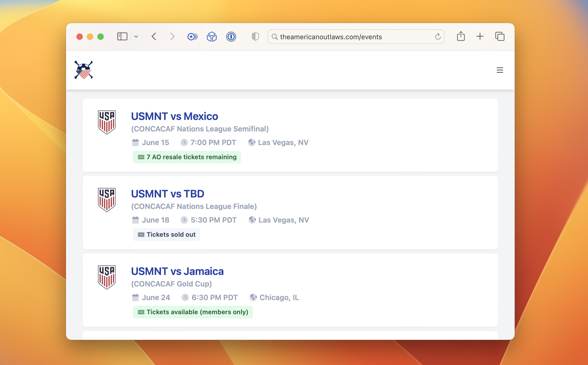This screenshot has width=588, height=365.
Task: Open the 1Password extension icon
Action: click(x=231, y=37)
